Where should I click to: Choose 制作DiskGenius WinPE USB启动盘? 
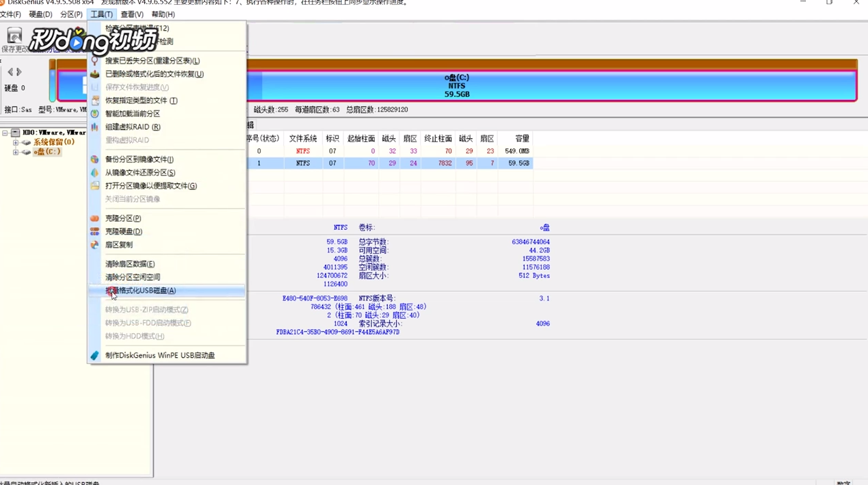[x=167, y=356]
